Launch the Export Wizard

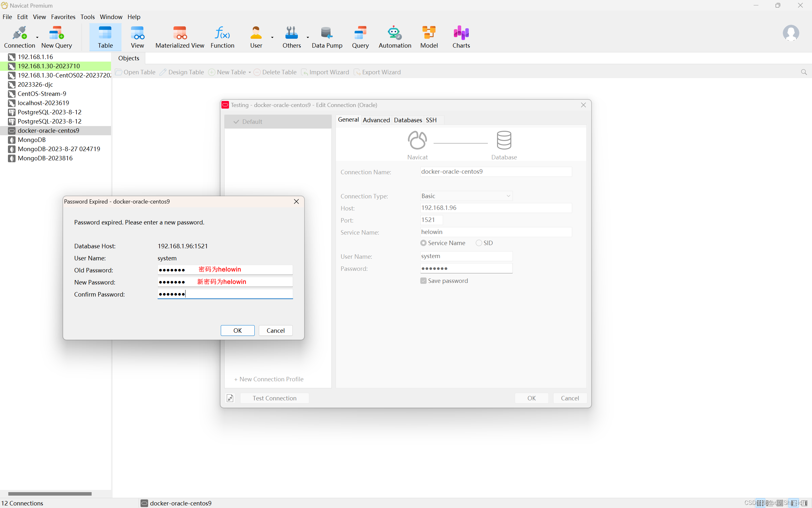point(377,72)
